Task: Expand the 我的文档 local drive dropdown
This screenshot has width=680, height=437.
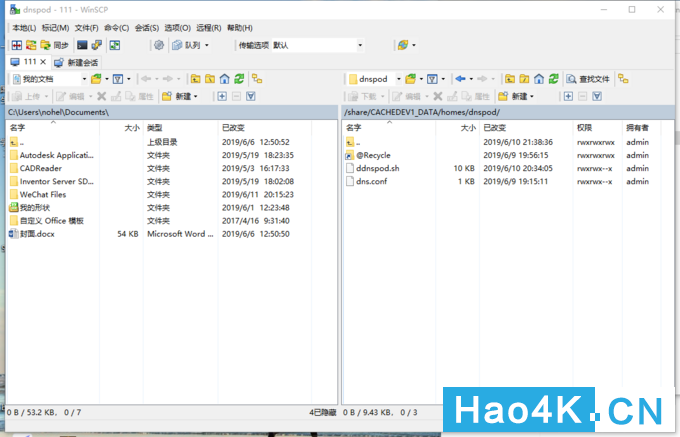Action: 84,79
